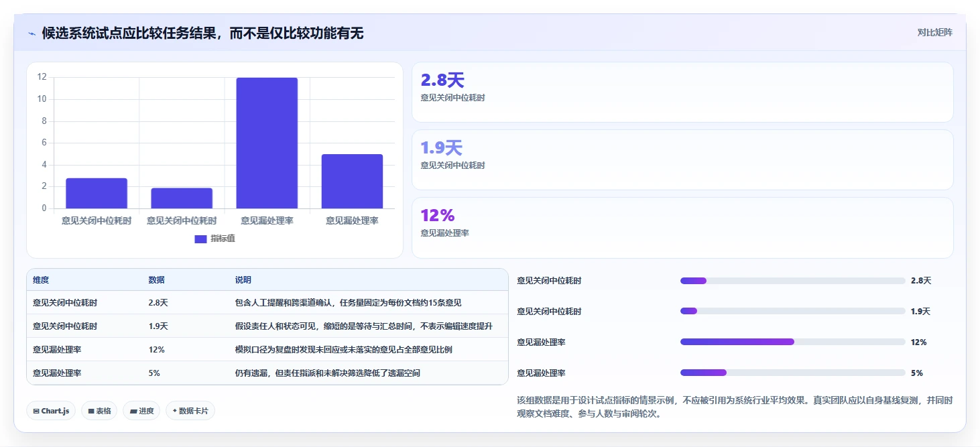
Task: Click the 意见漏处理率 label beside 5% progress bar
Action: point(541,373)
